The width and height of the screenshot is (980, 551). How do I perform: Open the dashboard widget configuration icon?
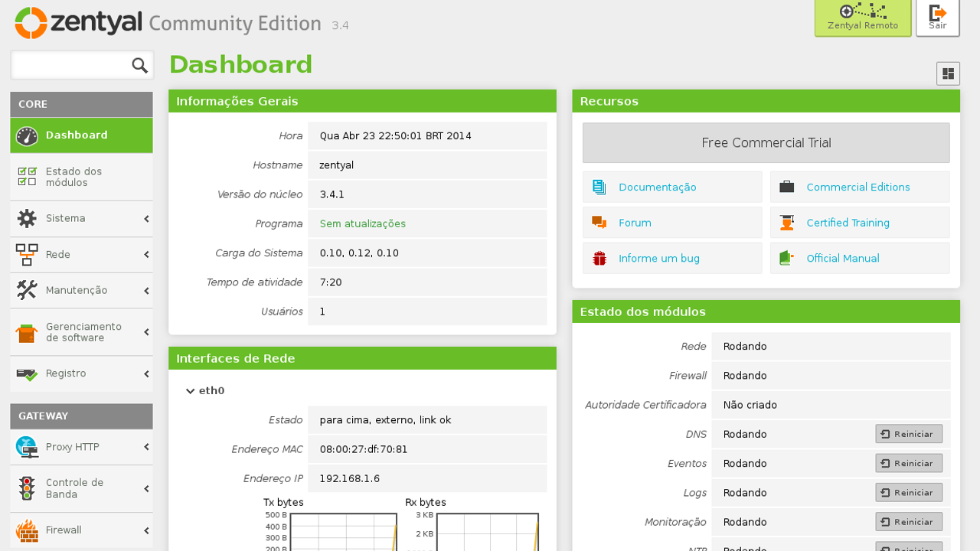click(x=948, y=74)
